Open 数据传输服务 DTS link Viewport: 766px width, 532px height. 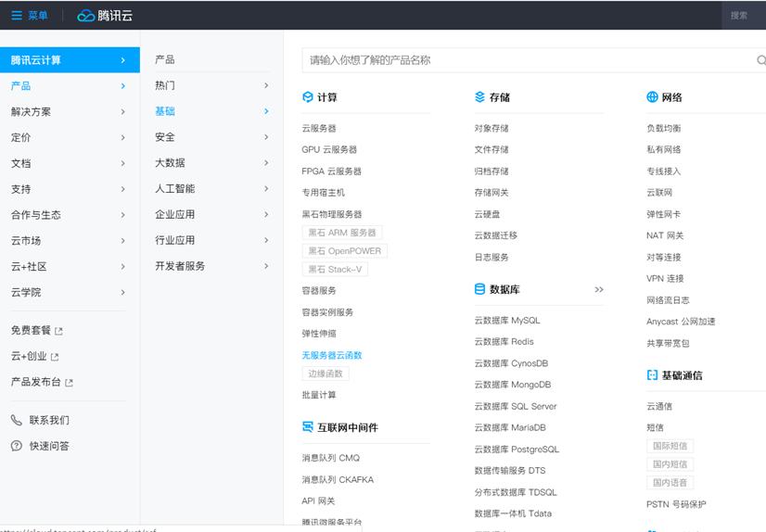(x=510, y=471)
